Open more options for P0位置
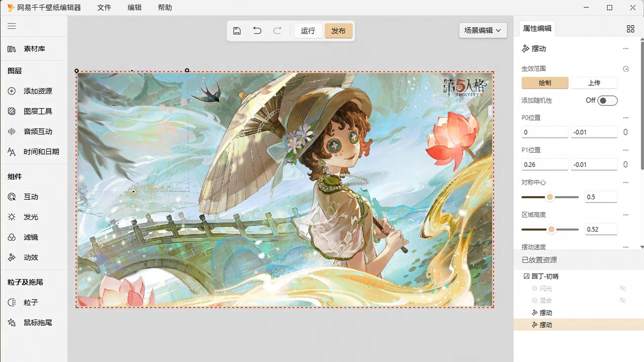Screen dimensions: 644x362 pyautogui.click(x=626, y=118)
